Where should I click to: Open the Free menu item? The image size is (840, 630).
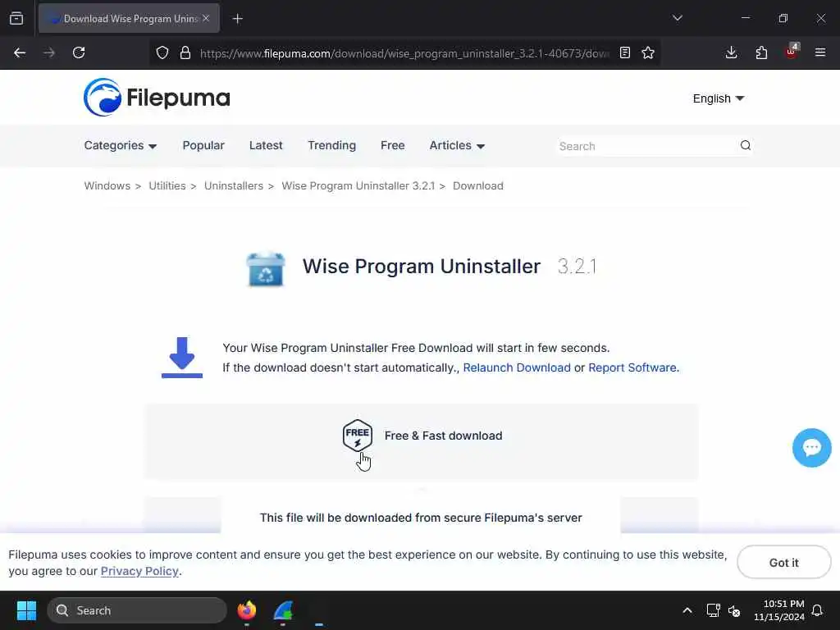(393, 146)
